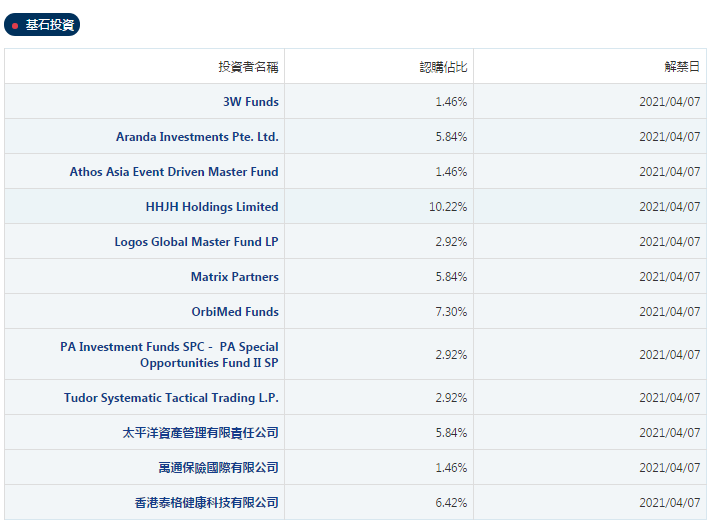The height and width of the screenshot is (531, 713).
Task: Select the HHJH Holdings 2021/04/07 date
Action: (x=670, y=206)
